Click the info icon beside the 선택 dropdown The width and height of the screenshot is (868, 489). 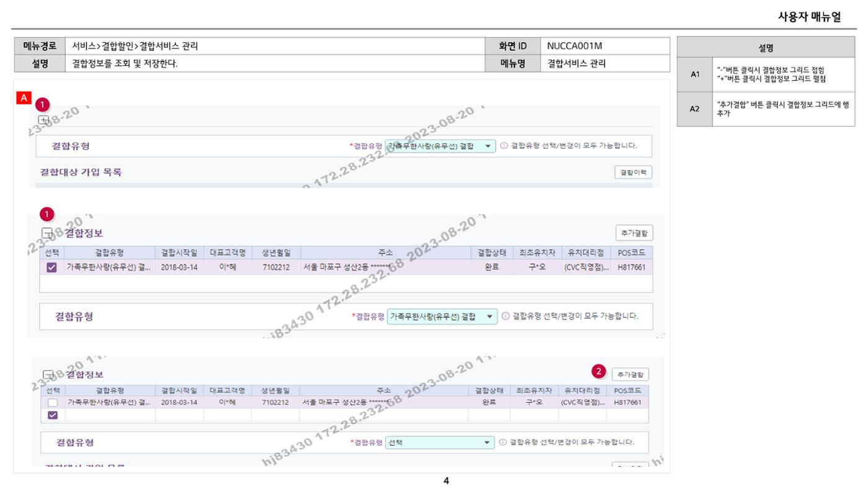click(503, 442)
